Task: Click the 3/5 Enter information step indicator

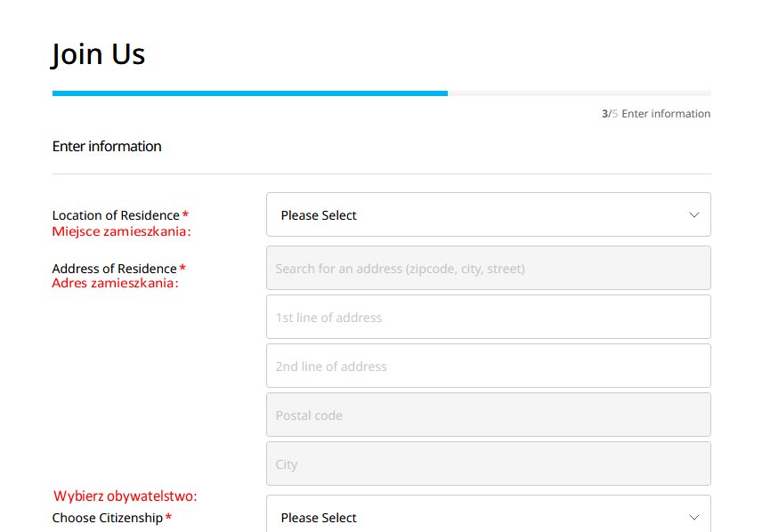Action: click(656, 114)
